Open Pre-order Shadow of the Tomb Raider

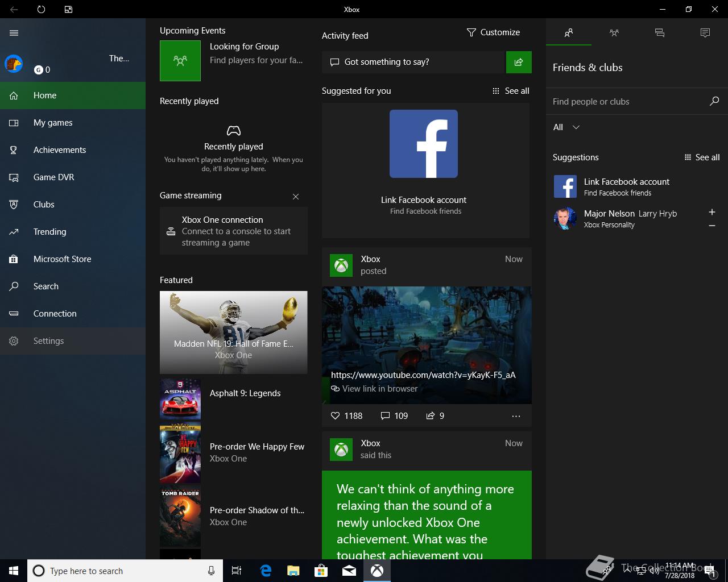(x=234, y=516)
